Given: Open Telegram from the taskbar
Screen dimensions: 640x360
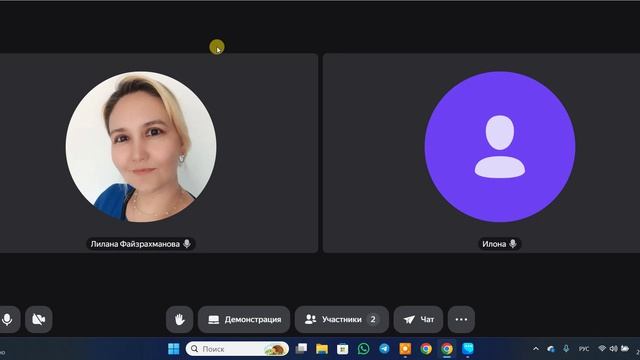Looking at the screenshot, I should click(x=384, y=349).
